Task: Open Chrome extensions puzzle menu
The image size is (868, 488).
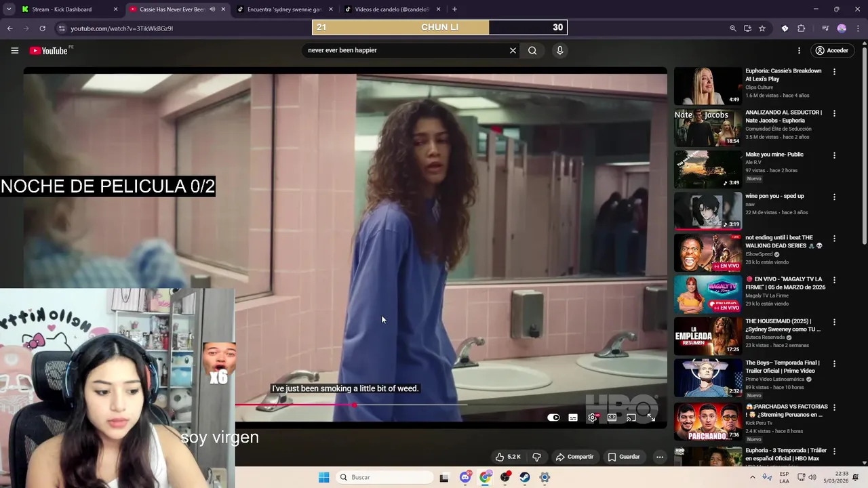Action: (x=802, y=28)
